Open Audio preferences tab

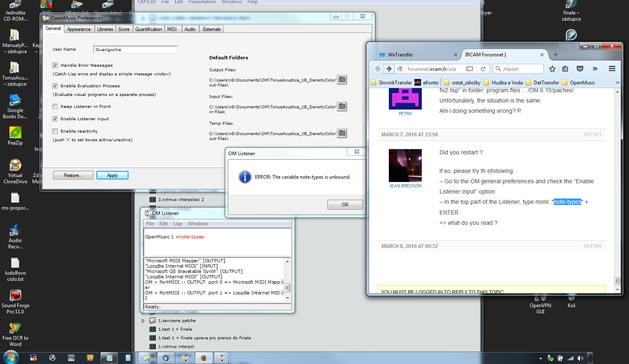(190, 29)
